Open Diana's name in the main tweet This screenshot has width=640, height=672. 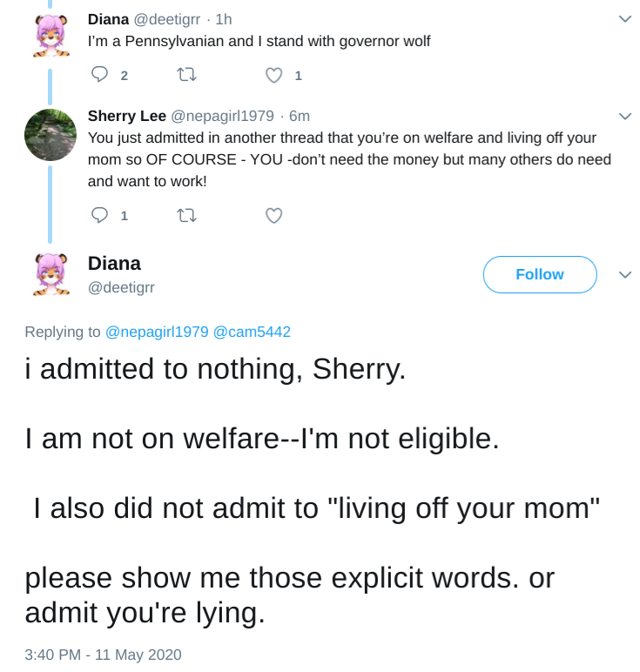114,264
